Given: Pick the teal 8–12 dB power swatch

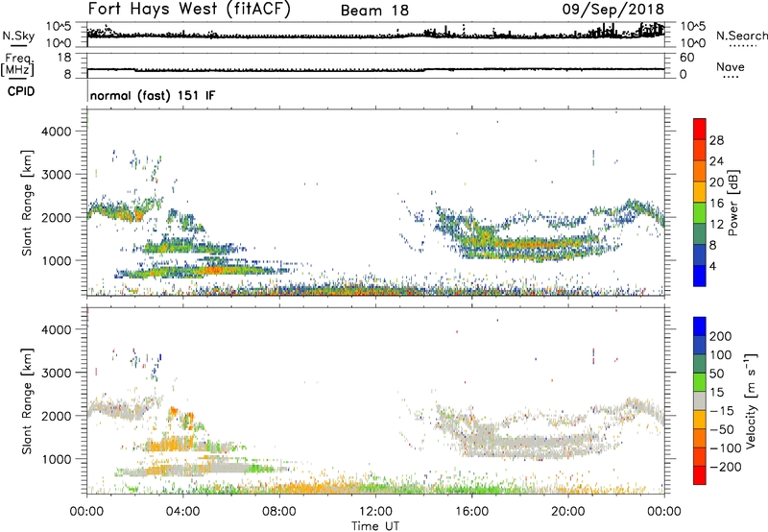Looking at the screenshot, I should point(700,233).
